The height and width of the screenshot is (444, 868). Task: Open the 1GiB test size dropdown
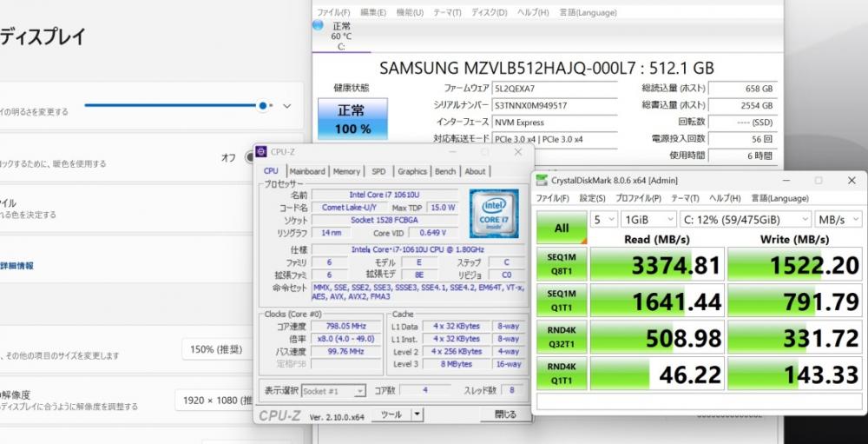click(648, 220)
